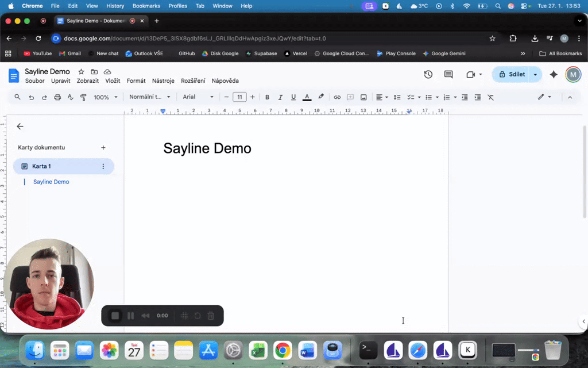Select the Bold formatting icon

coord(267,97)
